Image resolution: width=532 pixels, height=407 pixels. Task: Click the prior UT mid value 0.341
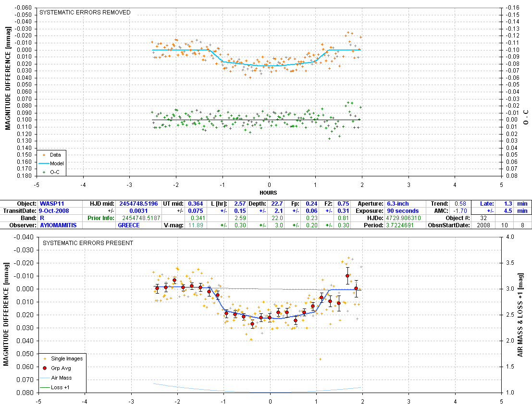click(x=198, y=218)
